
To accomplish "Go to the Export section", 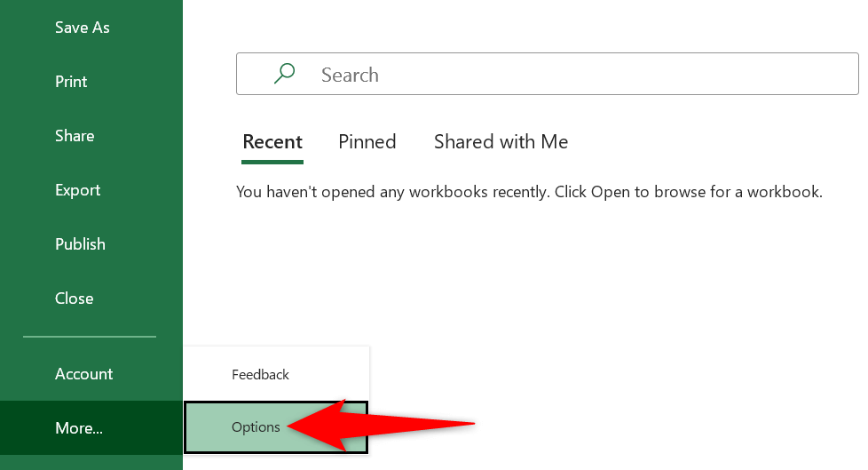I will click(x=77, y=190).
